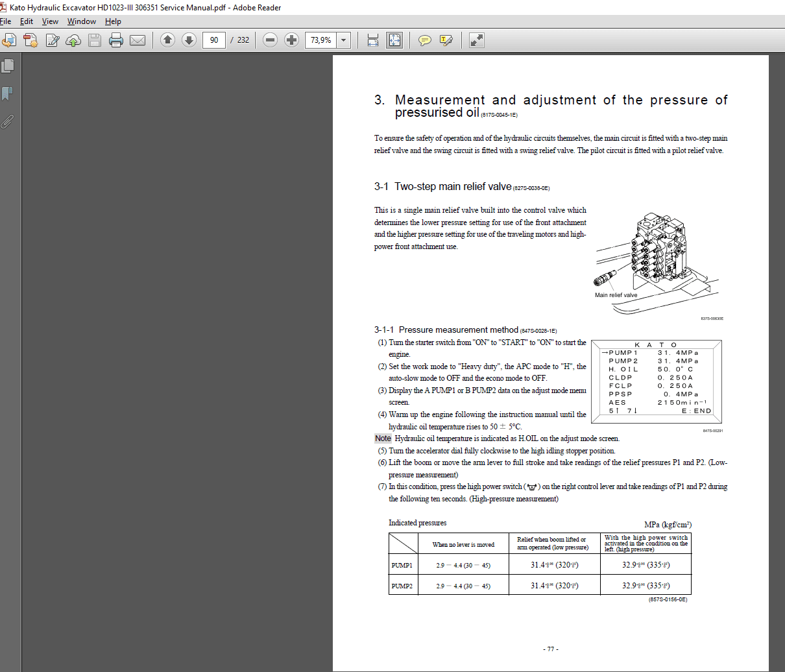Toggle fullscreen reading mode
This screenshot has width=785, height=672.
coord(476,40)
